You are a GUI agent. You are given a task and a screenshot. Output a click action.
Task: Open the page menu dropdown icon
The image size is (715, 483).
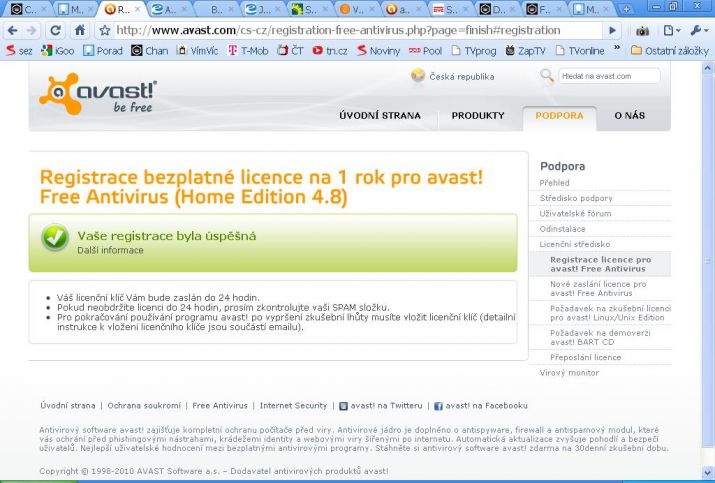coord(672,31)
